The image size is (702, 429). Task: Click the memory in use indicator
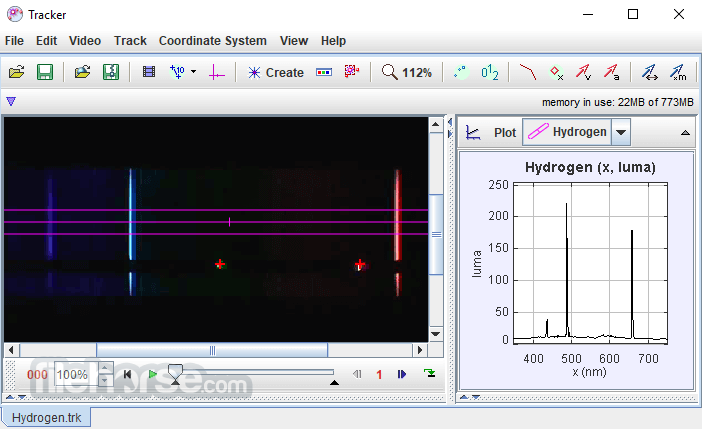(617, 102)
